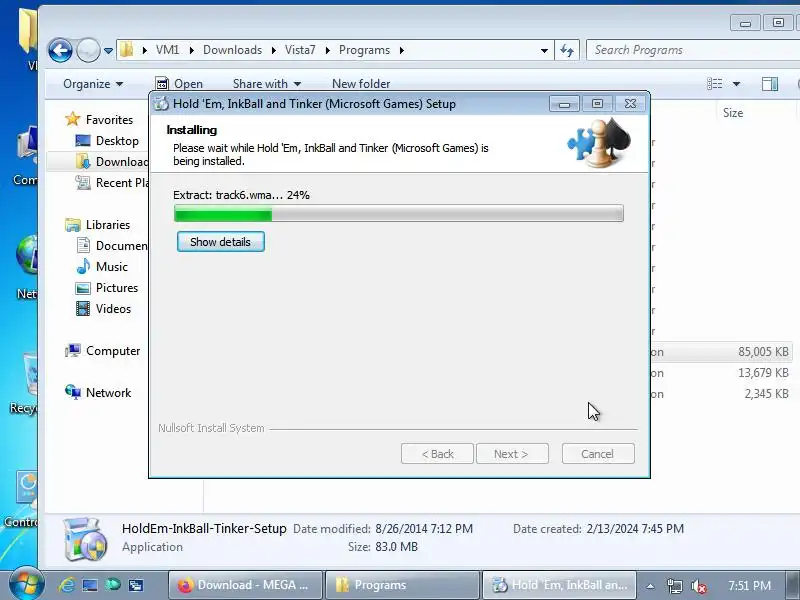Click the installation progress bar

coord(398,213)
